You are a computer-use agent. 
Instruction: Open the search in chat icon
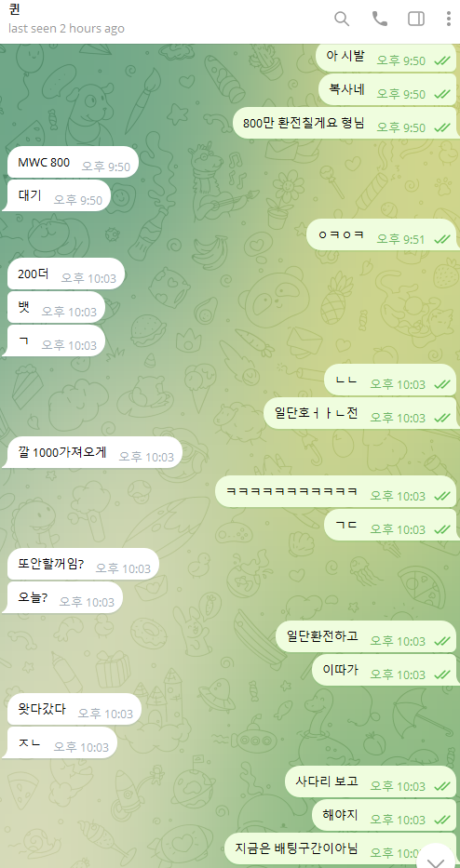coord(342,19)
